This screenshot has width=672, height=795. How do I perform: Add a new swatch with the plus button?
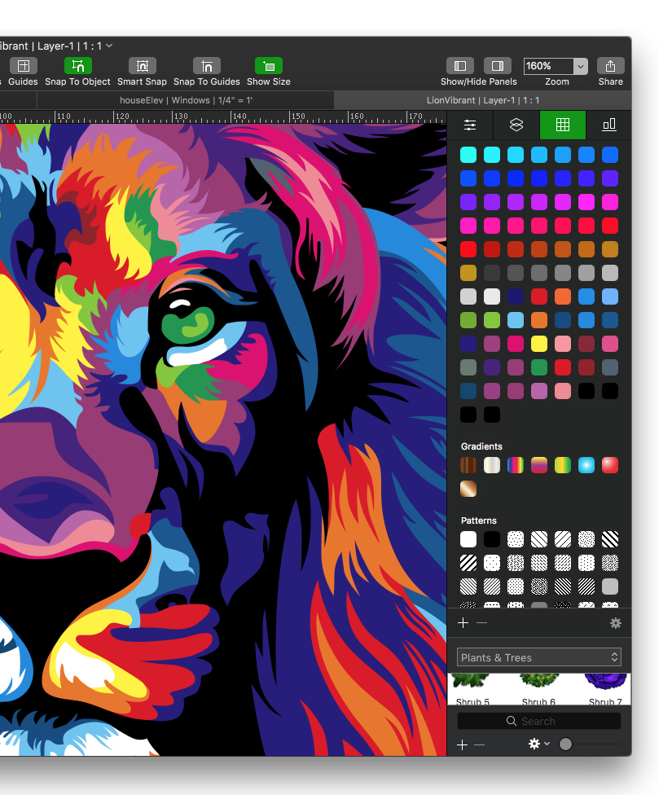[x=463, y=623]
